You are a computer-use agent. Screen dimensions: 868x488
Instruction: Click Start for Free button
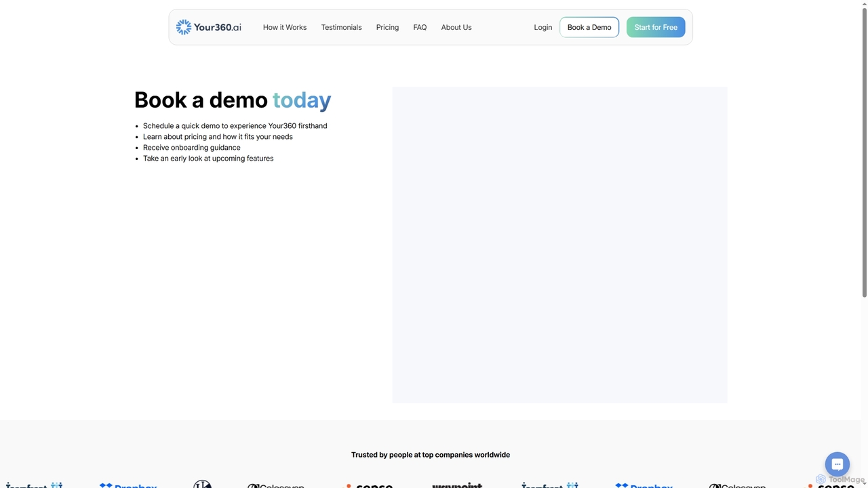(656, 27)
